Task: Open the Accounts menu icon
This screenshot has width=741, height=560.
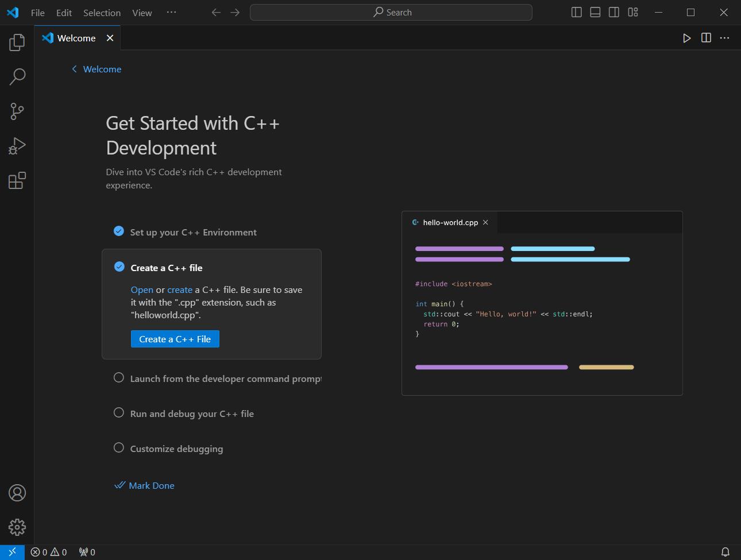Action: pos(17,493)
